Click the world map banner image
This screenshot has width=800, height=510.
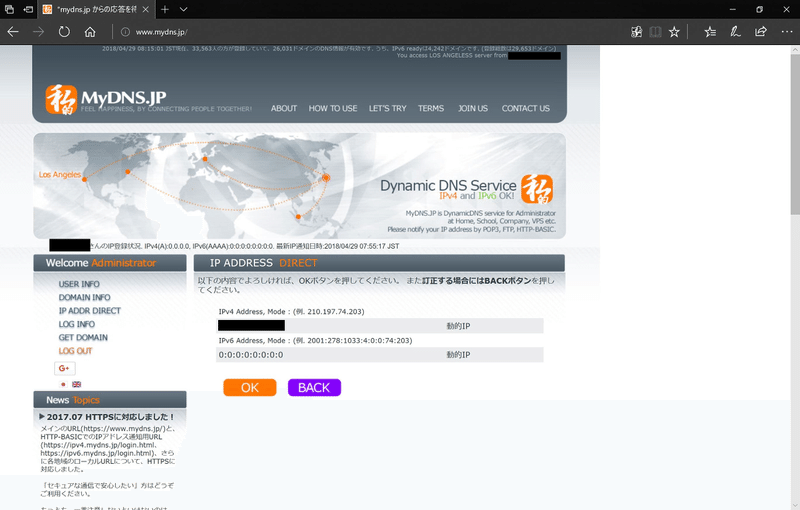point(299,186)
